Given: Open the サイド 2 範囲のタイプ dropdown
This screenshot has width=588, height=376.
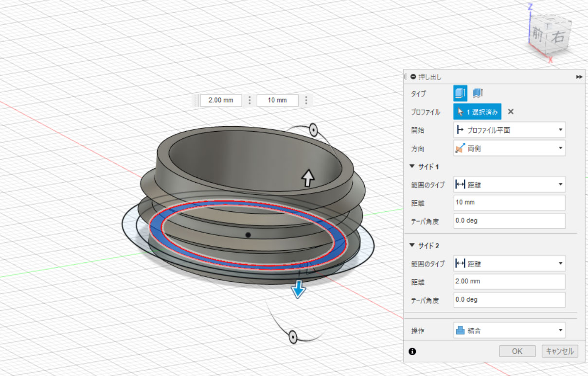Looking at the screenshot, I should pyautogui.click(x=509, y=264).
